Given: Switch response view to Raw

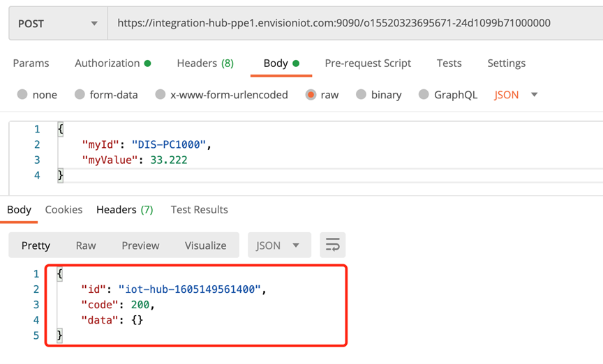Looking at the screenshot, I should (86, 245).
